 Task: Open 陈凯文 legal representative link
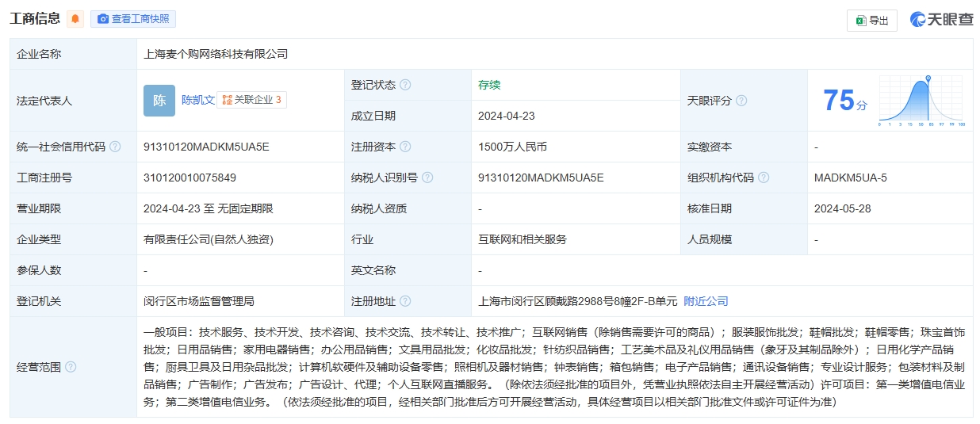197,100
